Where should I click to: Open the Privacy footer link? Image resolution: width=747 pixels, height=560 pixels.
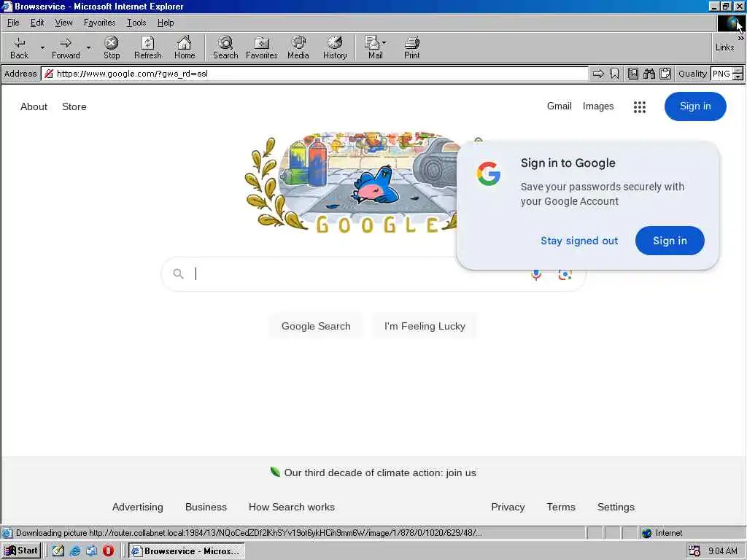point(508,507)
